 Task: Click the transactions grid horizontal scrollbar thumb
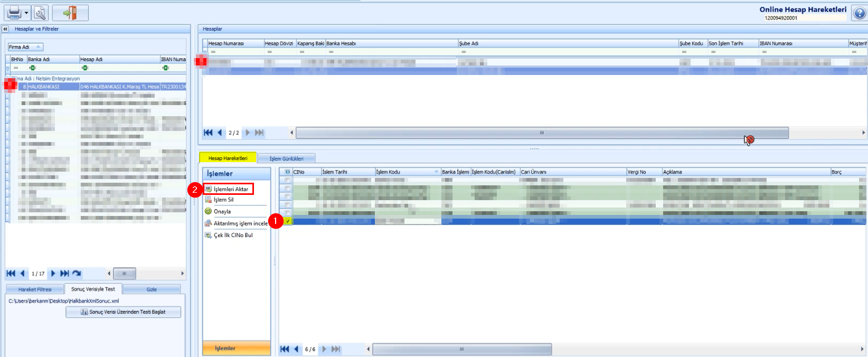462,349
